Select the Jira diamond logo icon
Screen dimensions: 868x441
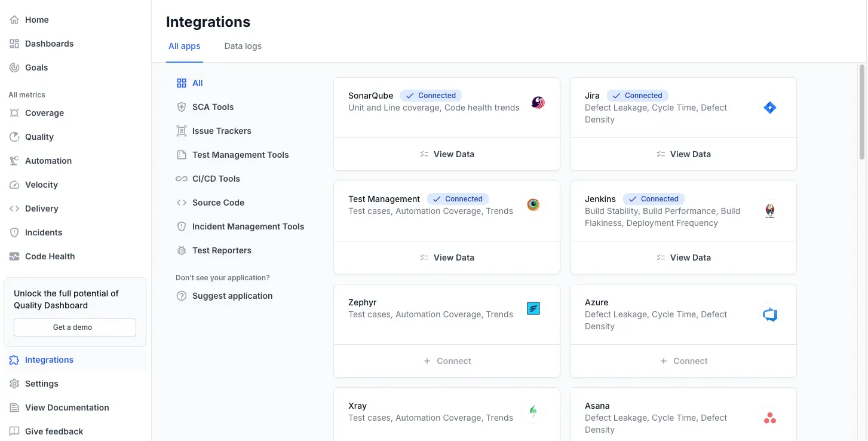(769, 108)
